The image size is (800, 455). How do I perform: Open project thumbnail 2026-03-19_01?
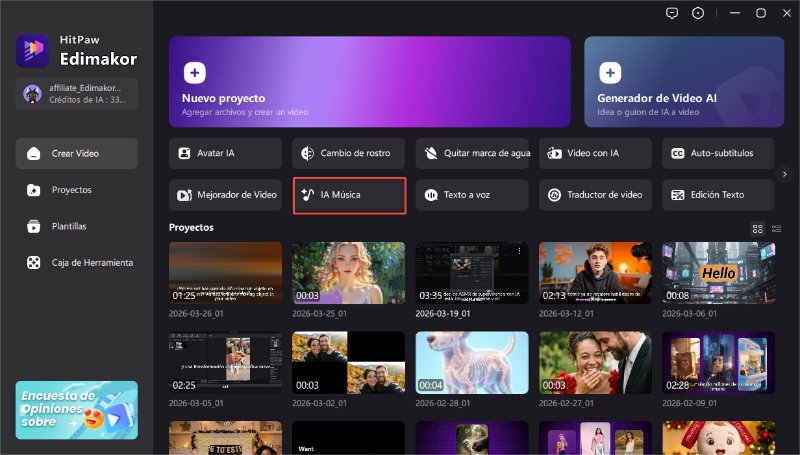[472, 273]
